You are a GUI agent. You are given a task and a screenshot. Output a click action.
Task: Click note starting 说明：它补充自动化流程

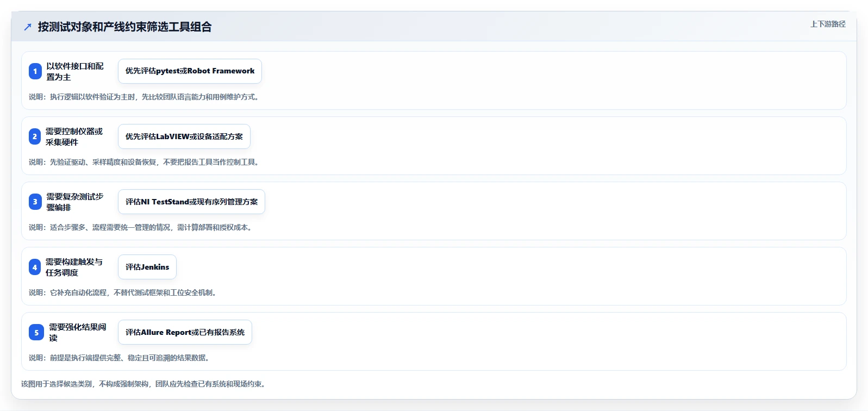(124, 292)
